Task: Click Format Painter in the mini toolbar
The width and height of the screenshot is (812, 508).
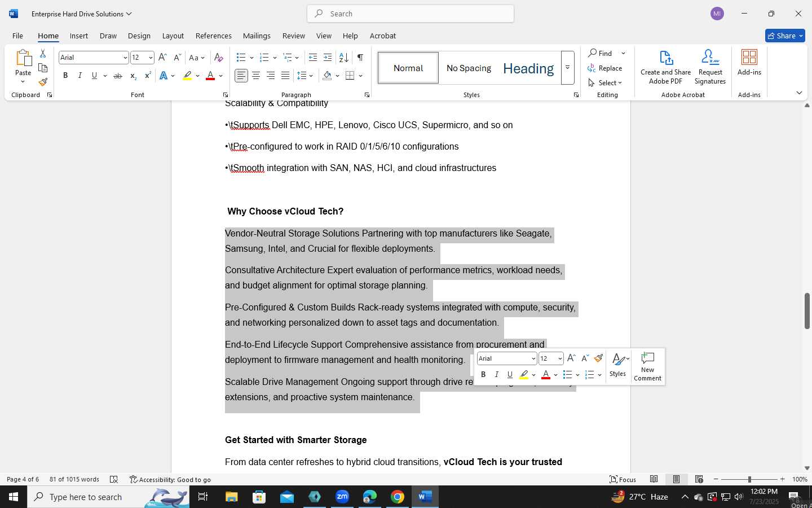Action: point(599,358)
